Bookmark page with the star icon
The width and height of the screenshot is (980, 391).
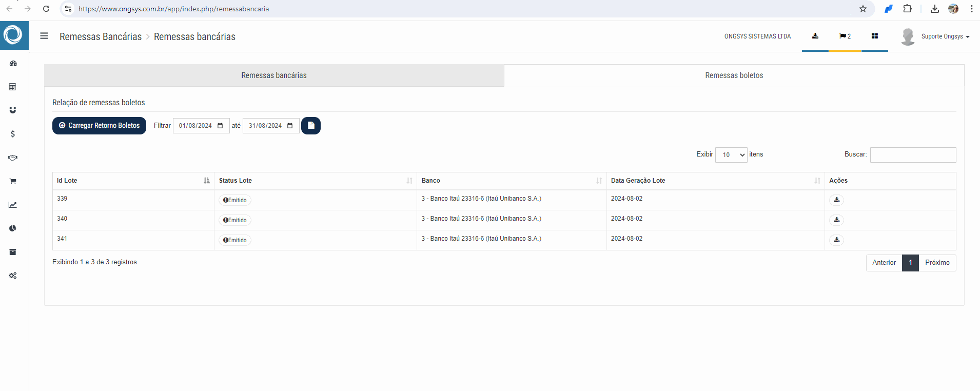pos(863,9)
